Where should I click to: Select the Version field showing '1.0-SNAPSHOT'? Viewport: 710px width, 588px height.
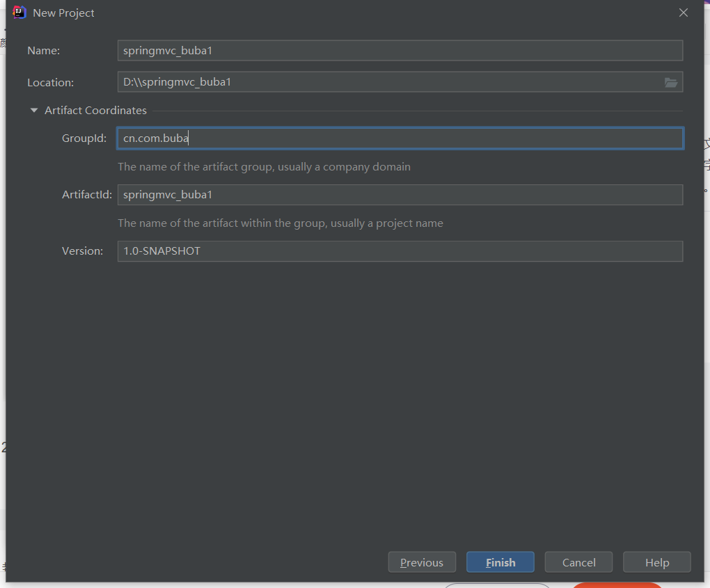point(400,251)
